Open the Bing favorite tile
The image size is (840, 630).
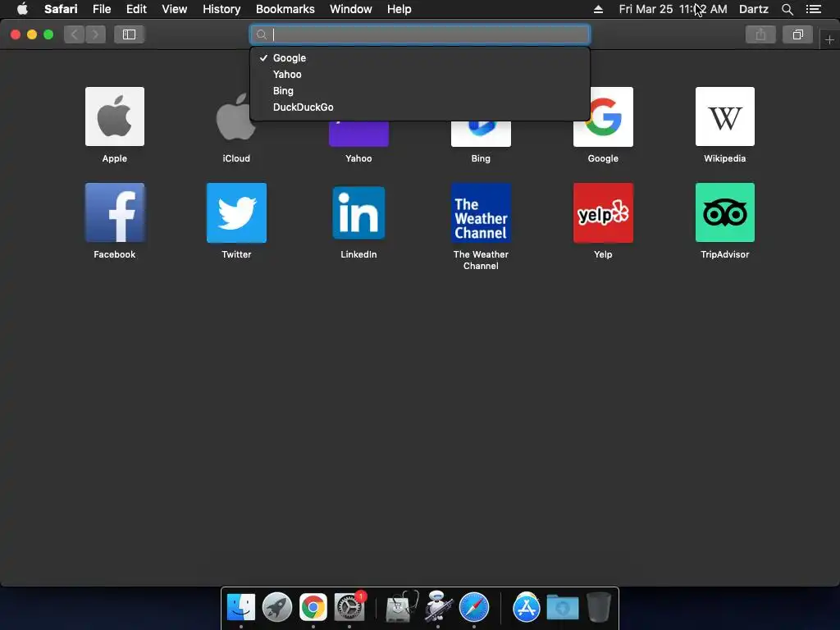coord(481,134)
